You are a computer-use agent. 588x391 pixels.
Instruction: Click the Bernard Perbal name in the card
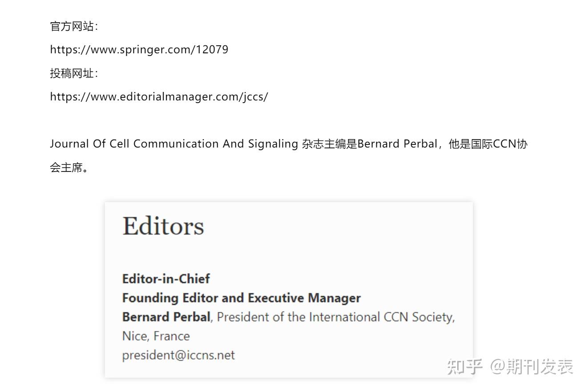pyautogui.click(x=166, y=317)
